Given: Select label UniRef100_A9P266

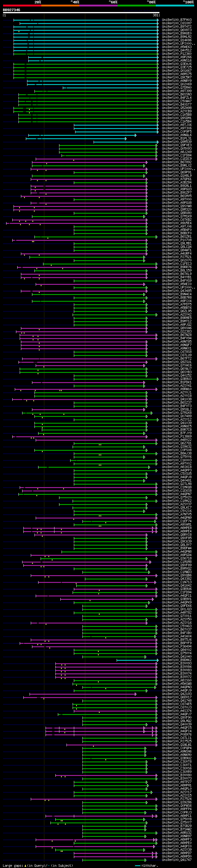Looking at the screenshot, I should tap(177, 57).
